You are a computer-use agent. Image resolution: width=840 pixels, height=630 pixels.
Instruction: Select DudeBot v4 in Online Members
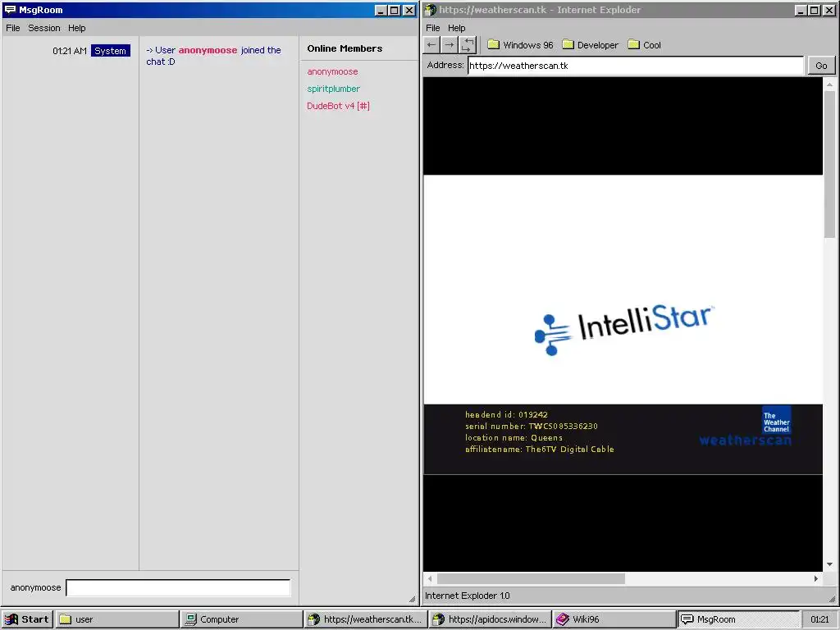(338, 106)
